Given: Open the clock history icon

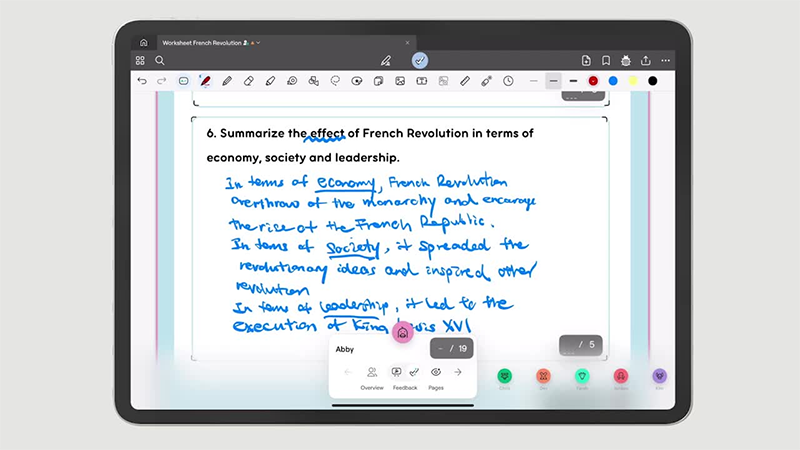Looking at the screenshot, I should tap(508, 81).
